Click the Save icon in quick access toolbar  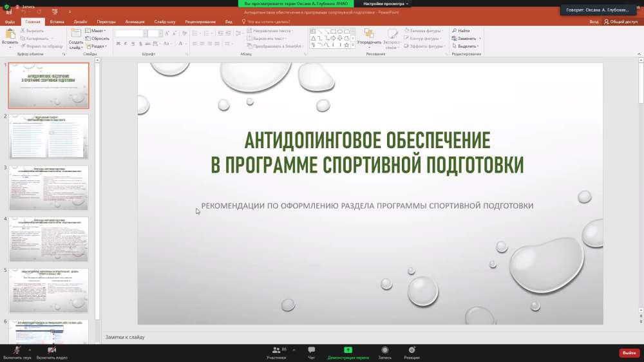9,12
